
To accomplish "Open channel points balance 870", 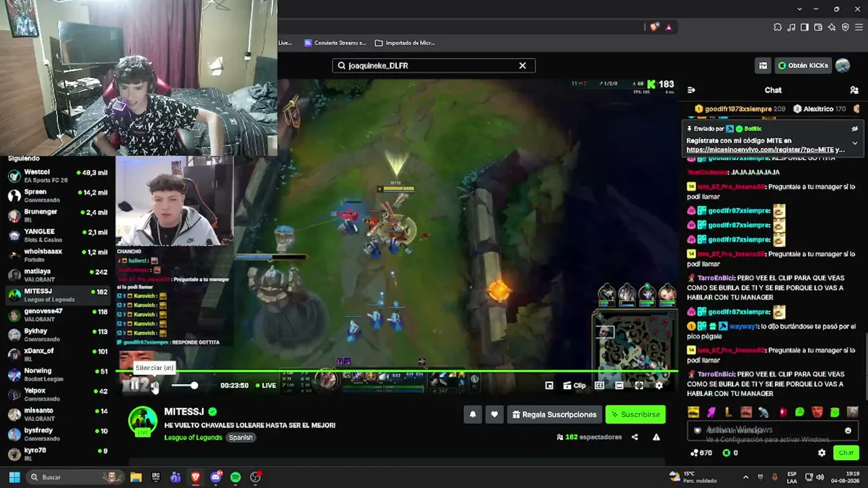I will (x=701, y=453).
